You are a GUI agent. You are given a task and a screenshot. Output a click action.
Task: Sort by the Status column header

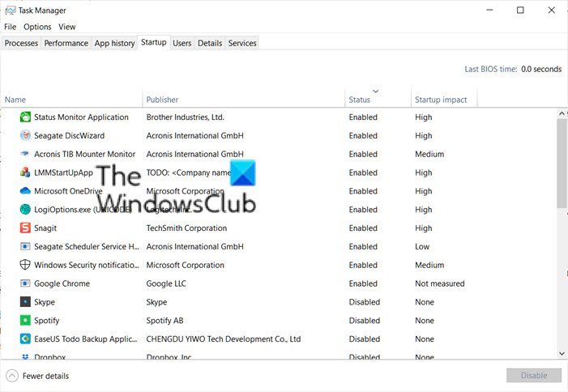(378, 98)
